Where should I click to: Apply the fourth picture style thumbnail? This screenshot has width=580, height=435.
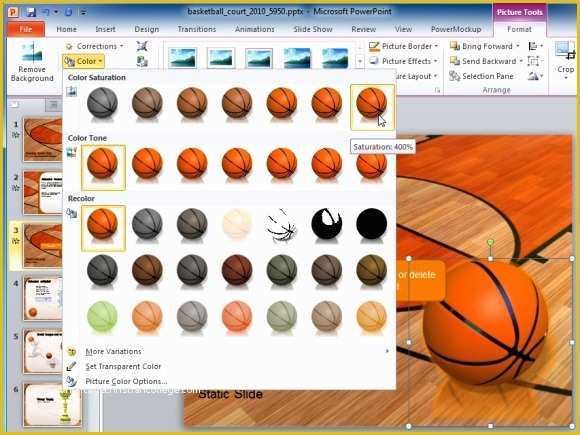tap(297, 58)
